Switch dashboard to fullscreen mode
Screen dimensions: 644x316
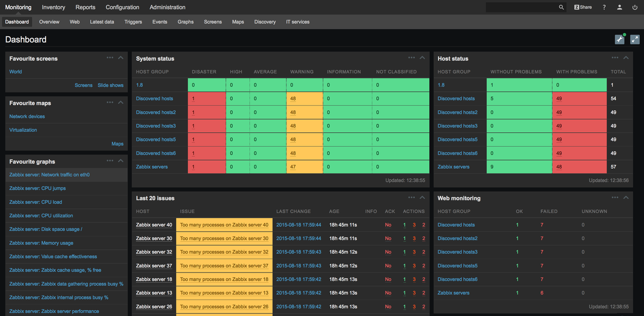[x=635, y=39]
